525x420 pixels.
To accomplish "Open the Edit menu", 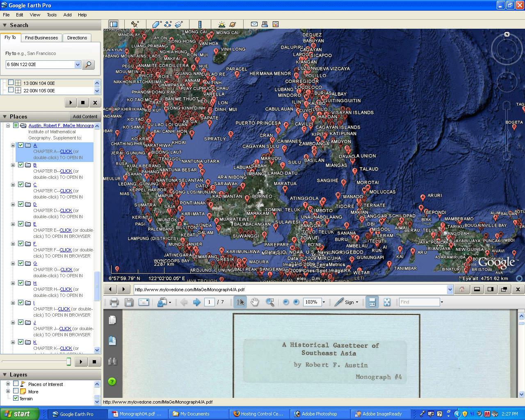I will pyautogui.click(x=20, y=15).
